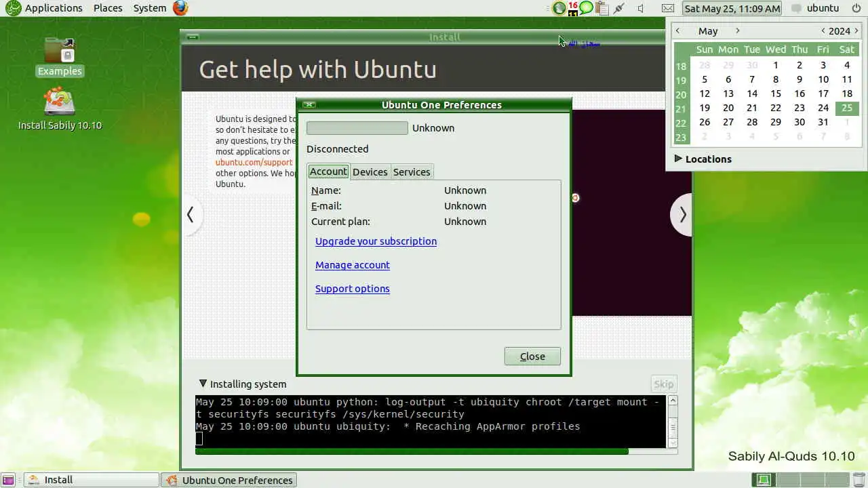Select May 31 in the calendar

(x=823, y=122)
